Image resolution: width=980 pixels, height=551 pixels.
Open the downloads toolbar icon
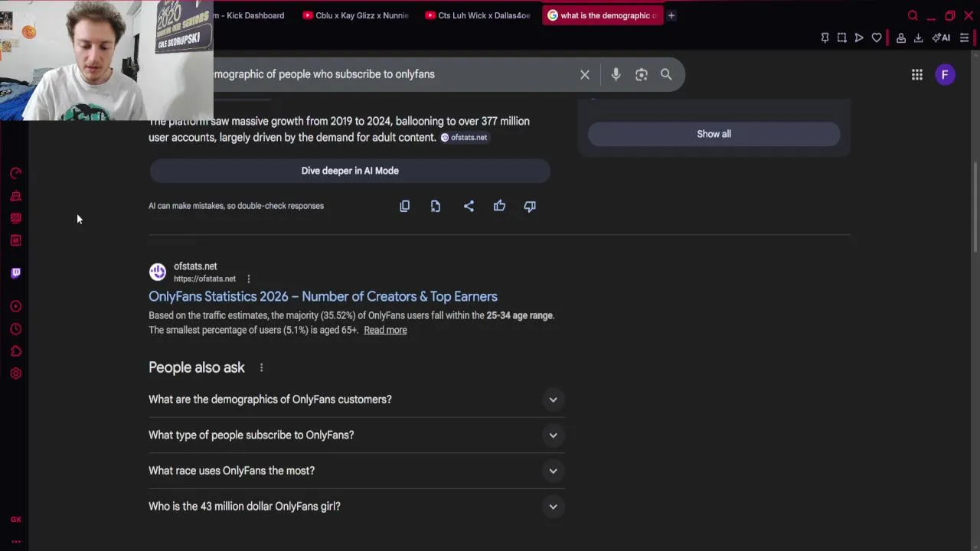point(919,37)
